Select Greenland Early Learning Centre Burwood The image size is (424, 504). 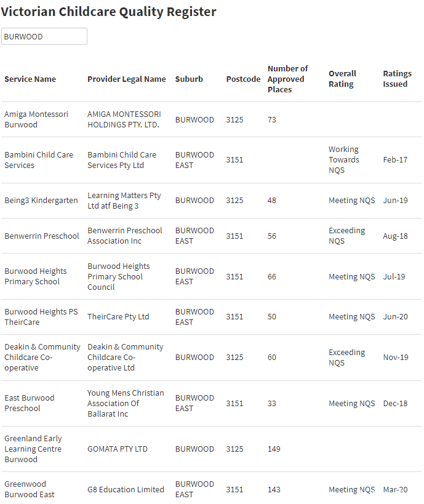[x=212, y=449]
